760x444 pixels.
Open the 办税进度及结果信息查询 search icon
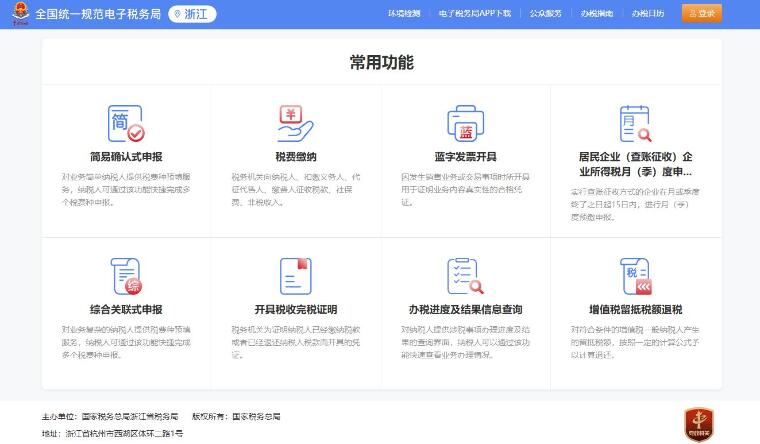pos(465,275)
